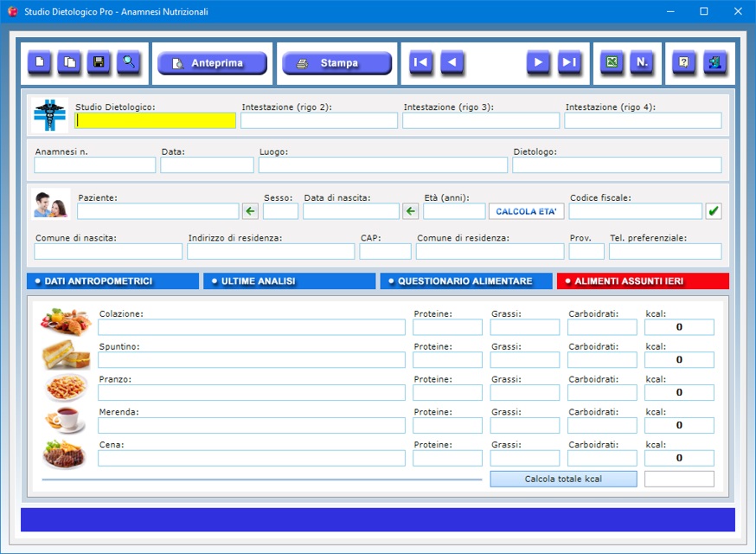The width and height of the screenshot is (756, 554).
Task: Open Anteprima print preview
Action: [212, 63]
